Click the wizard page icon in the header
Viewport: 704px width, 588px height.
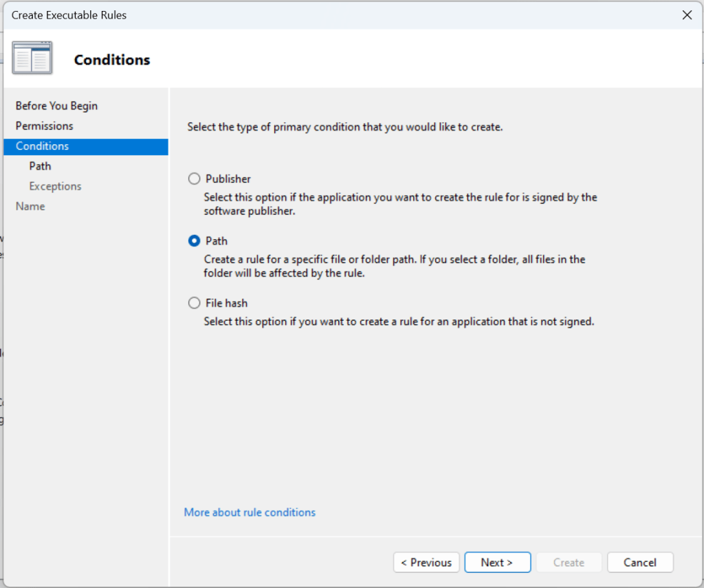tap(32, 58)
